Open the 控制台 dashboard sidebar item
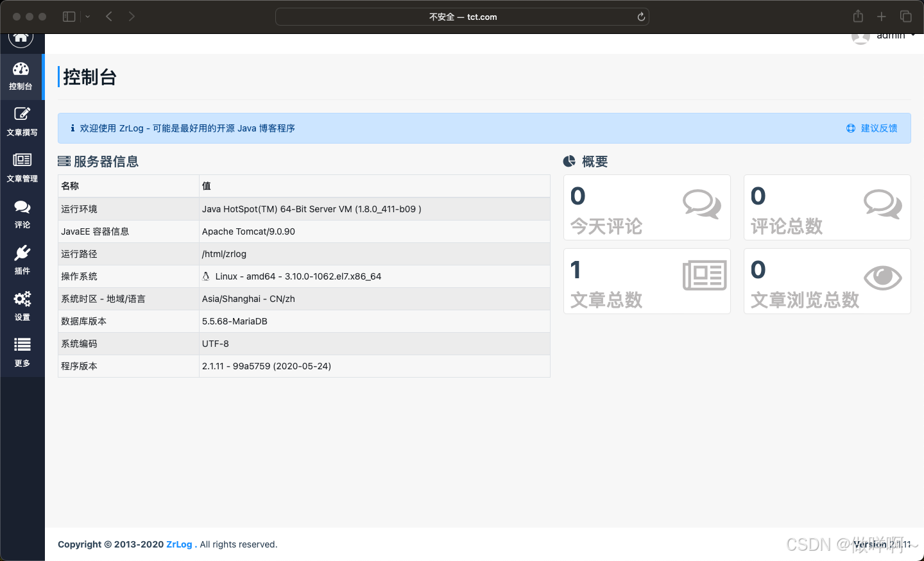The width and height of the screenshot is (924, 561). click(x=21, y=77)
